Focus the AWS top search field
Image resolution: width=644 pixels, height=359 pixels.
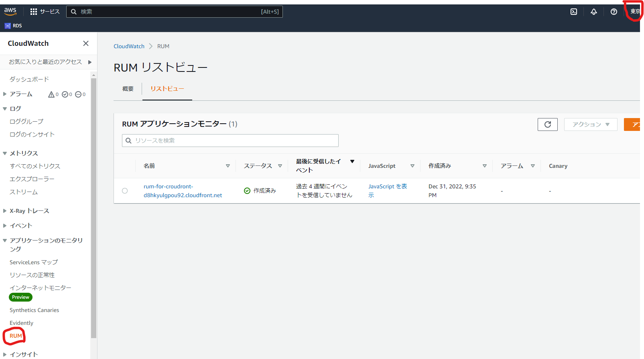[x=175, y=12]
